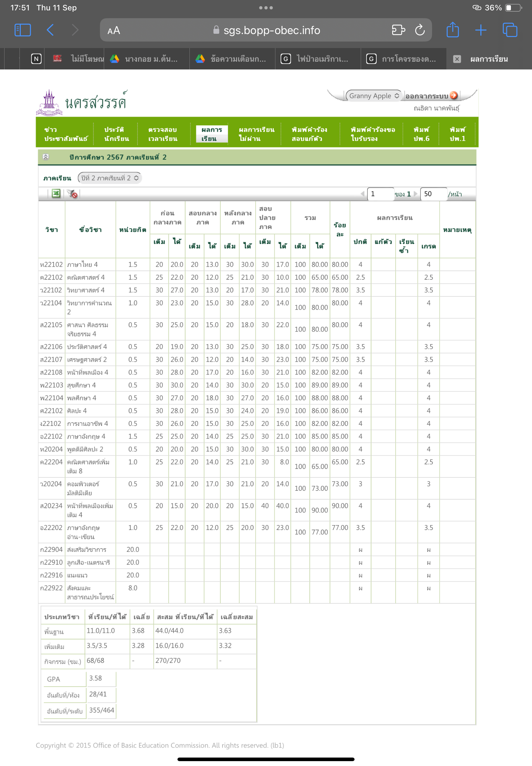Click the ภาษาไทย 4 subject row

257,265
